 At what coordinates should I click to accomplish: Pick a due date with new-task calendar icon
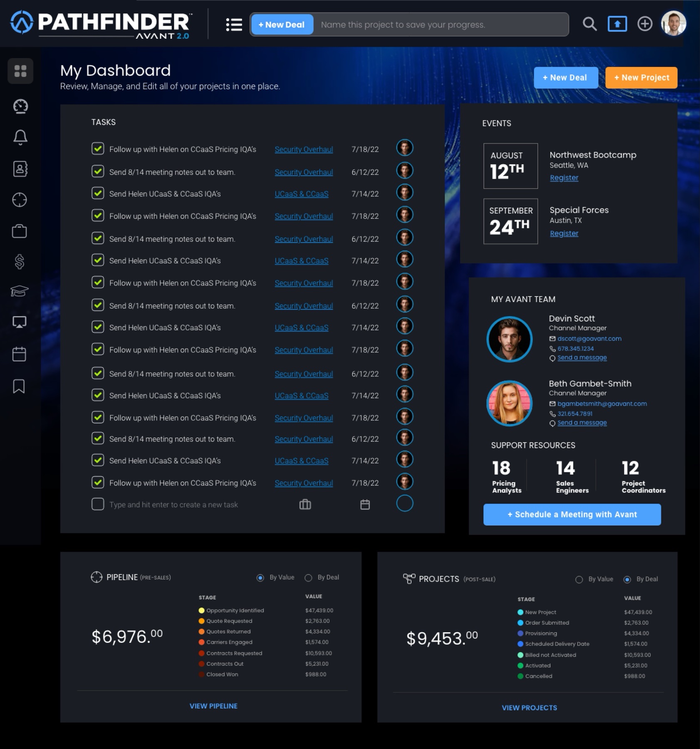365,504
